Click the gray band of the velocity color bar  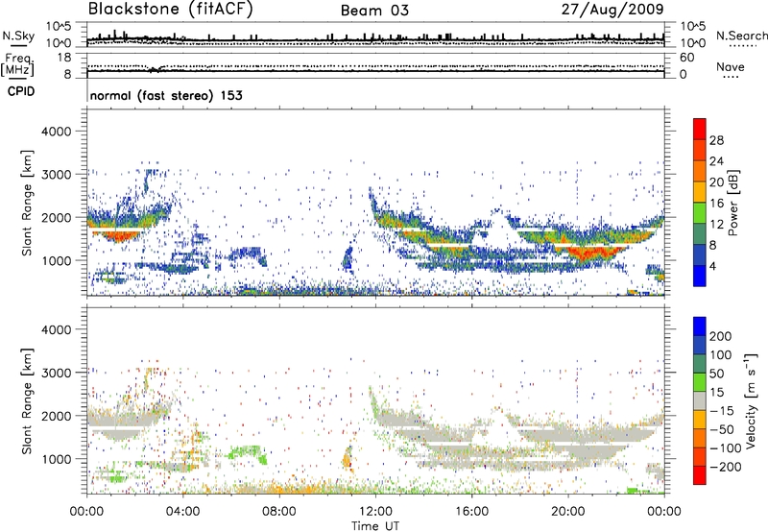click(x=700, y=400)
